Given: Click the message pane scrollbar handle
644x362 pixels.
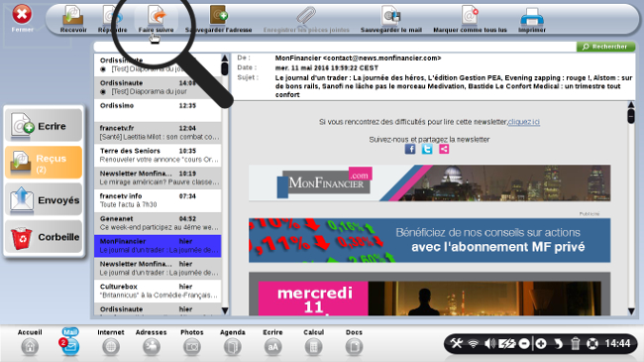Looking at the screenshot, I should 631,116.
